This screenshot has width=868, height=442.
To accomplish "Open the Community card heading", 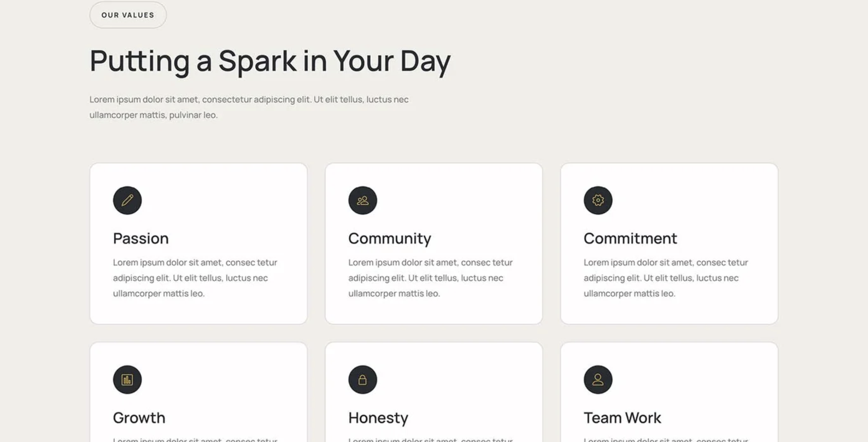I will coord(389,238).
